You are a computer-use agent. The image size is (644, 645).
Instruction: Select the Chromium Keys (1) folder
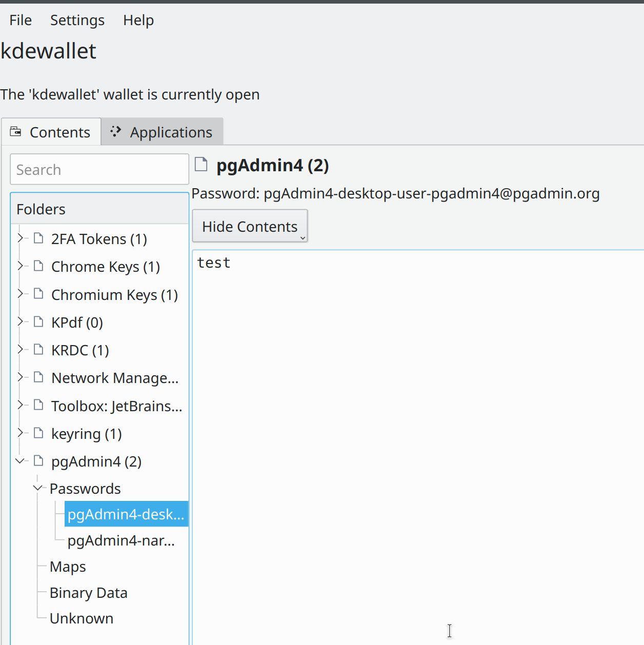114,295
